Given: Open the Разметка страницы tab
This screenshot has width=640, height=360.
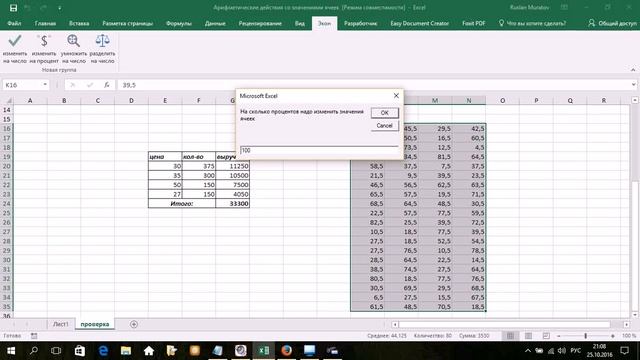Looking at the screenshot, I should (x=127, y=23).
